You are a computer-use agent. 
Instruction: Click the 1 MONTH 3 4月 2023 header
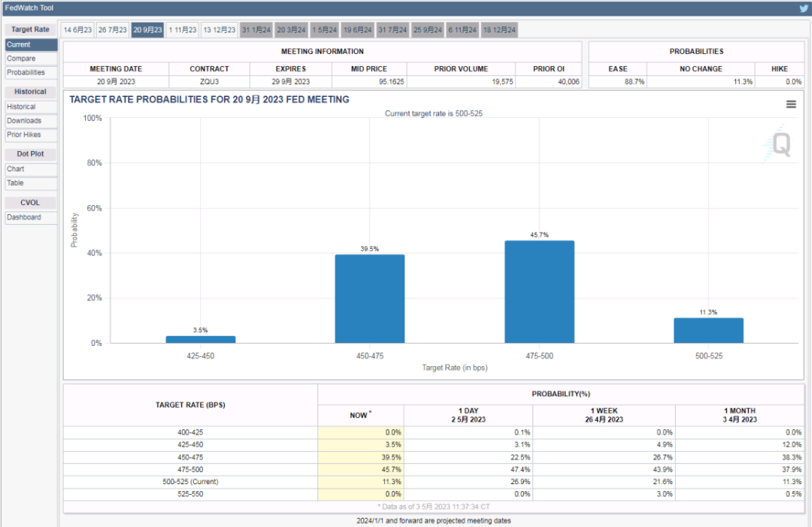pos(740,415)
